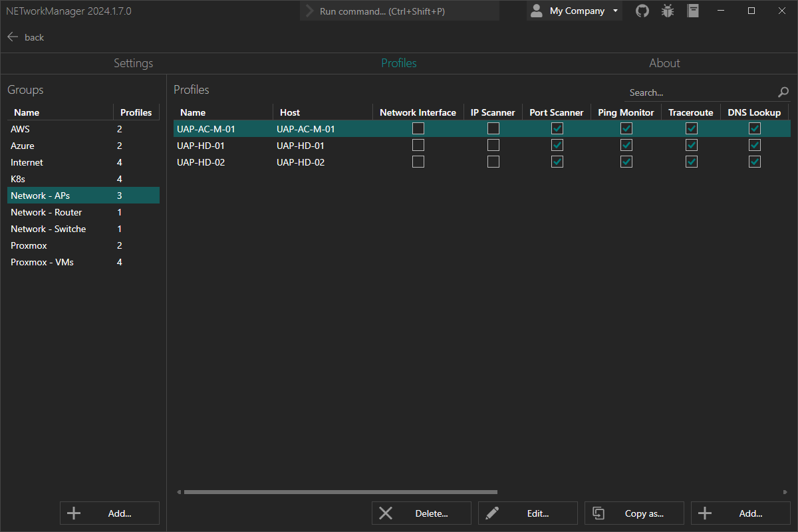
Task: Uncheck DNS Lookup for UAP-HD-02
Action: tap(754, 162)
